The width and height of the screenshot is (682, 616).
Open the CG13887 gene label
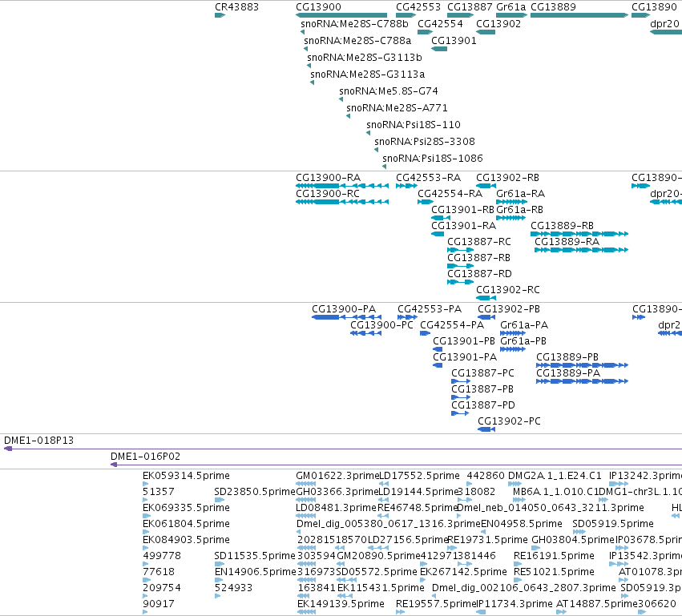point(470,7)
